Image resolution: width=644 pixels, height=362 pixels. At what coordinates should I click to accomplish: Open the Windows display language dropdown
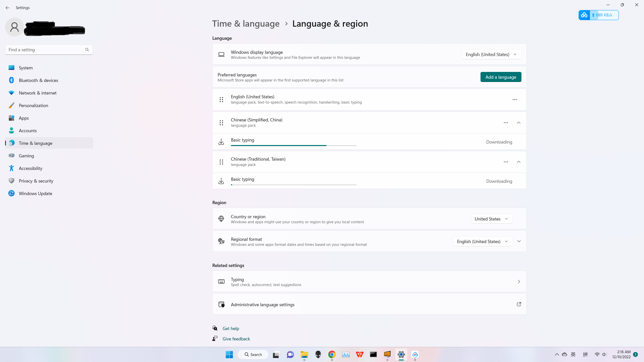point(491,54)
